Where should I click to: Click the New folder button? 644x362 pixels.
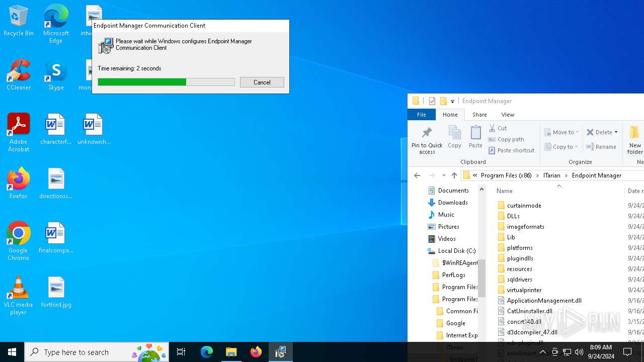click(x=635, y=140)
